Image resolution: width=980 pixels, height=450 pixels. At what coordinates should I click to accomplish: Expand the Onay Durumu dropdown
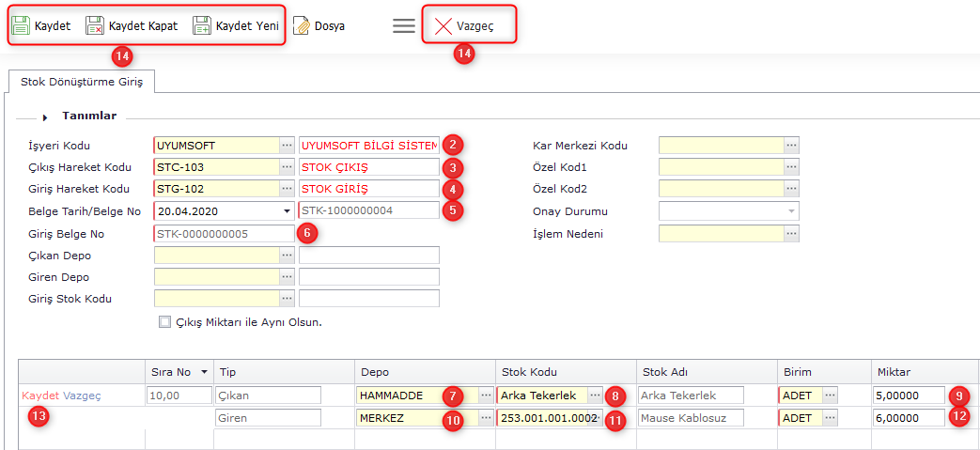[x=791, y=211]
